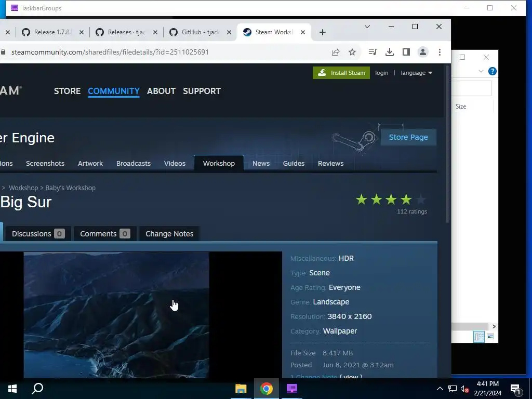Open the notification center icon
This screenshot has height=399, width=532.
click(x=516, y=390)
